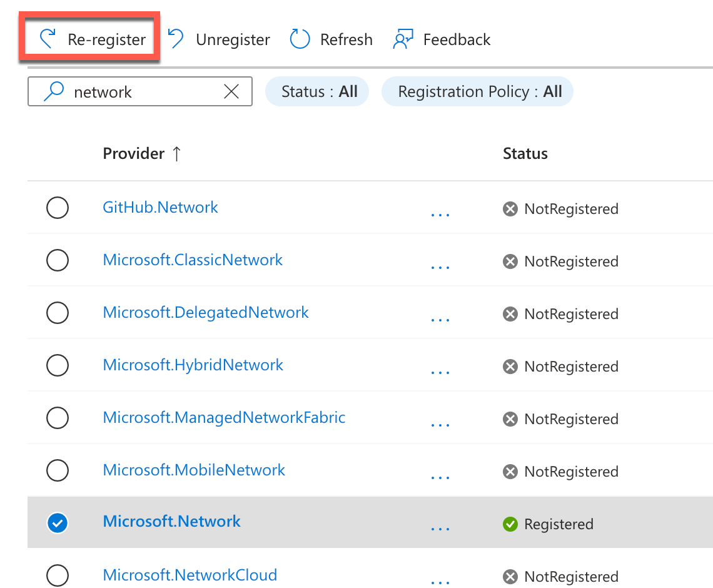The image size is (713, 588).
Task: Click the Unregister arrow icon
Action: [x=176, y=39]
